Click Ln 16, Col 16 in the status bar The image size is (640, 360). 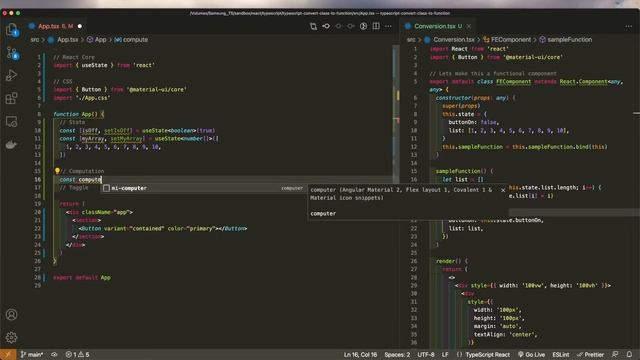(x=360, y=355)
